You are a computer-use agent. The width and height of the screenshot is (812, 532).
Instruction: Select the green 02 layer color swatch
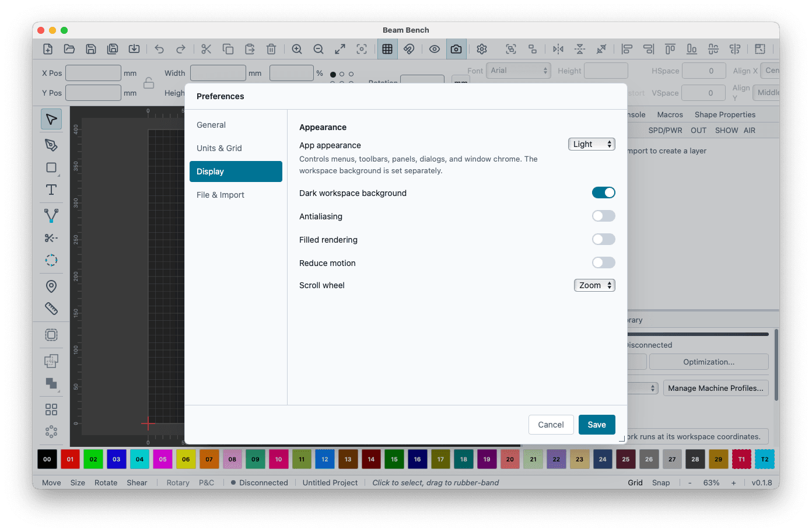pyautogui.click(x=93, y=459)
